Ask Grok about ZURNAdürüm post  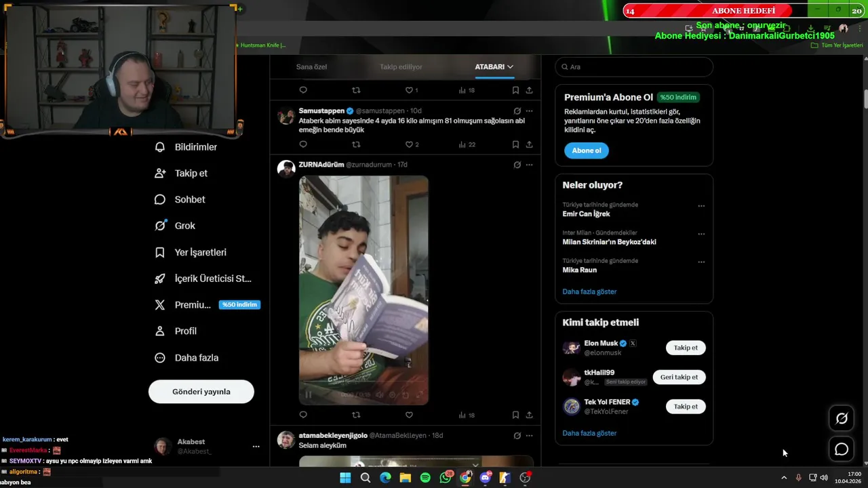pos(517,165)
